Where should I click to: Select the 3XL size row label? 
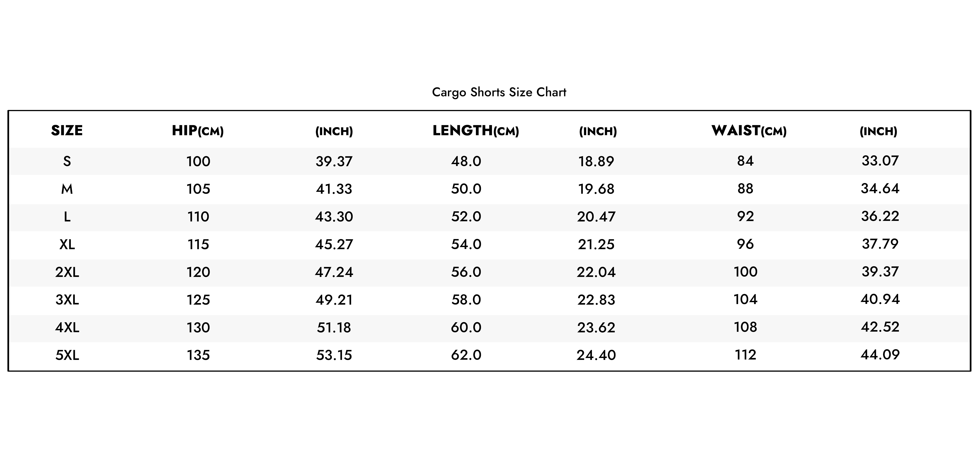(67, 300)
